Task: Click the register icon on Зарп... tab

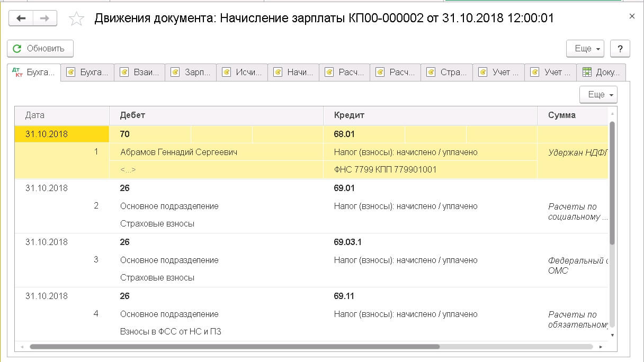Action: (x=175, y=73)
